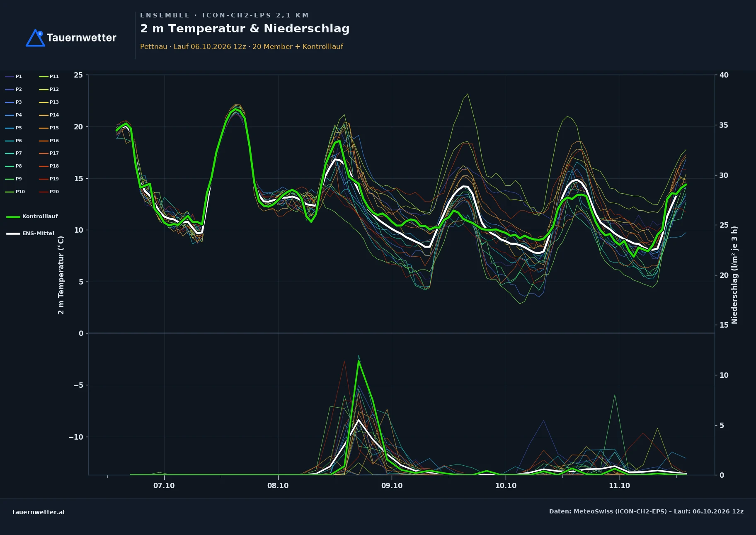The image size is (756, 535).
Task: Click the 09.10 date axis label
Action: [392, 486]
